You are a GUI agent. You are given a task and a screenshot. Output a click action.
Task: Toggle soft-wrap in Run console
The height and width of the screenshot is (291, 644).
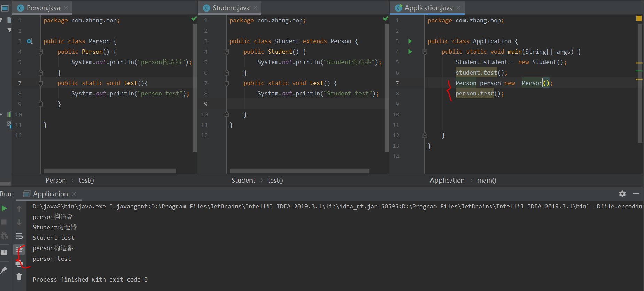point(19,236)
